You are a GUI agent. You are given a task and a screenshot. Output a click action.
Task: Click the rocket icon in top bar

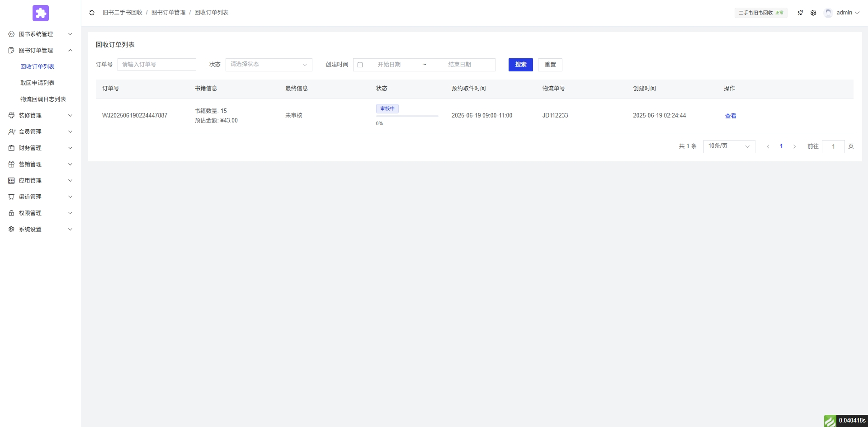tap(800, 13)
